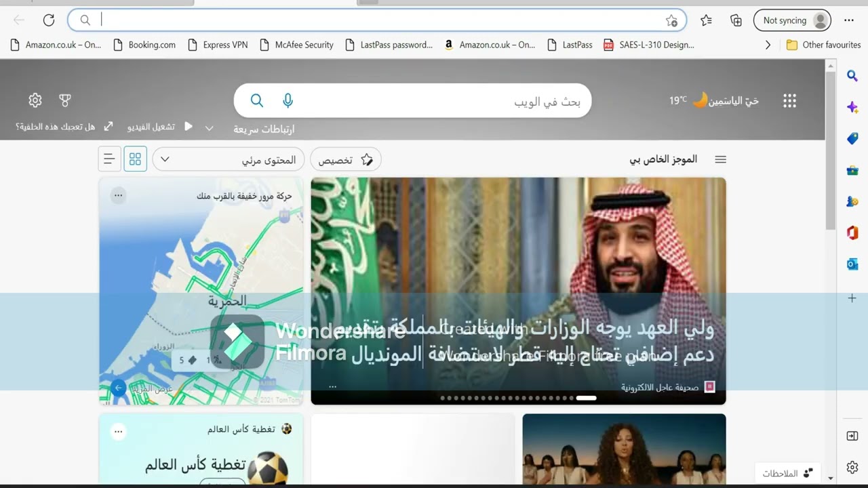
Task: Switch to grid view layout
Action: click(x=135, y=159)
